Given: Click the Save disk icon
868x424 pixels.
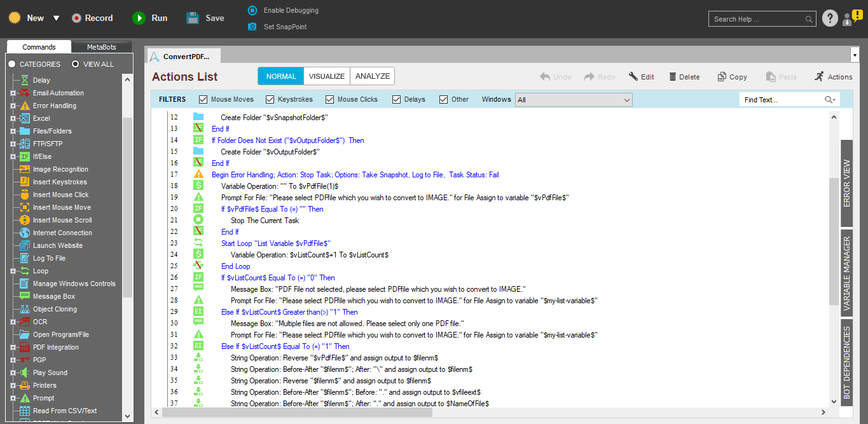Looking at the screenshot, I should pos(193,18).
